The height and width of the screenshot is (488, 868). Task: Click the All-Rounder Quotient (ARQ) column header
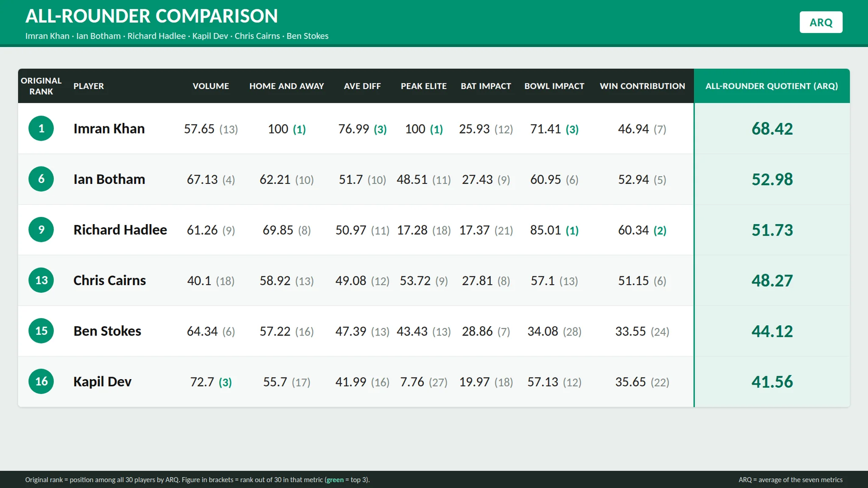pos(772,86)
